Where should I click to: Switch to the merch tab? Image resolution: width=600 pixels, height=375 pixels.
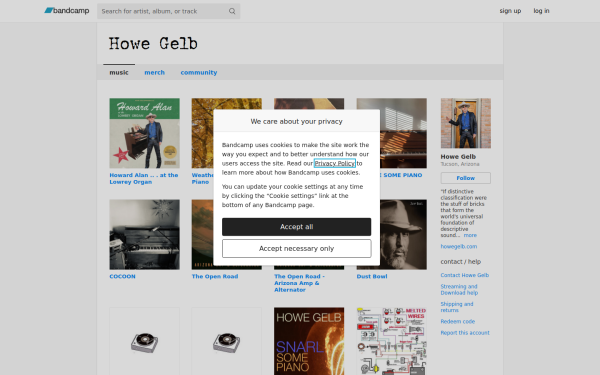[155, 72]
